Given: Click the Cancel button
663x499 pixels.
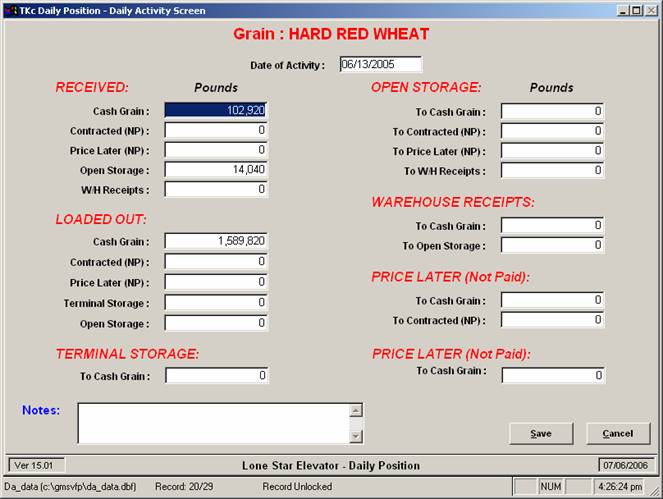Looking at the screenshot, I should pyautogui.click(x=618, y=433).
